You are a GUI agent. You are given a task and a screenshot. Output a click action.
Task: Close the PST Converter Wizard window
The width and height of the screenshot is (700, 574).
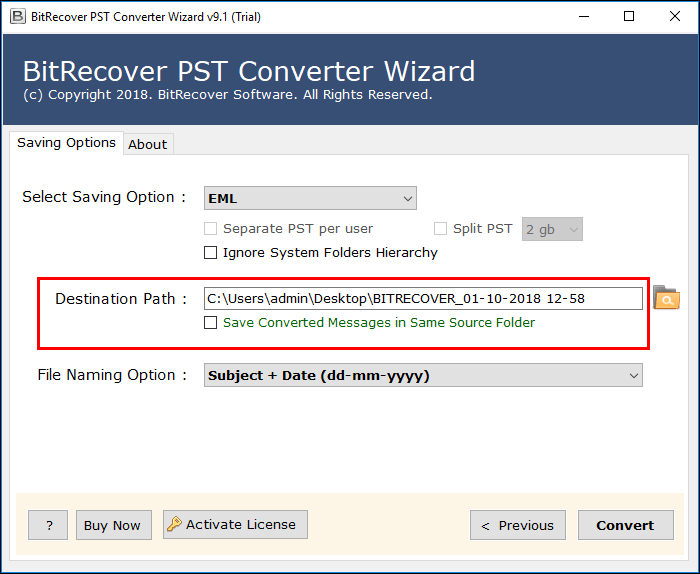click(x=675, y=17)
